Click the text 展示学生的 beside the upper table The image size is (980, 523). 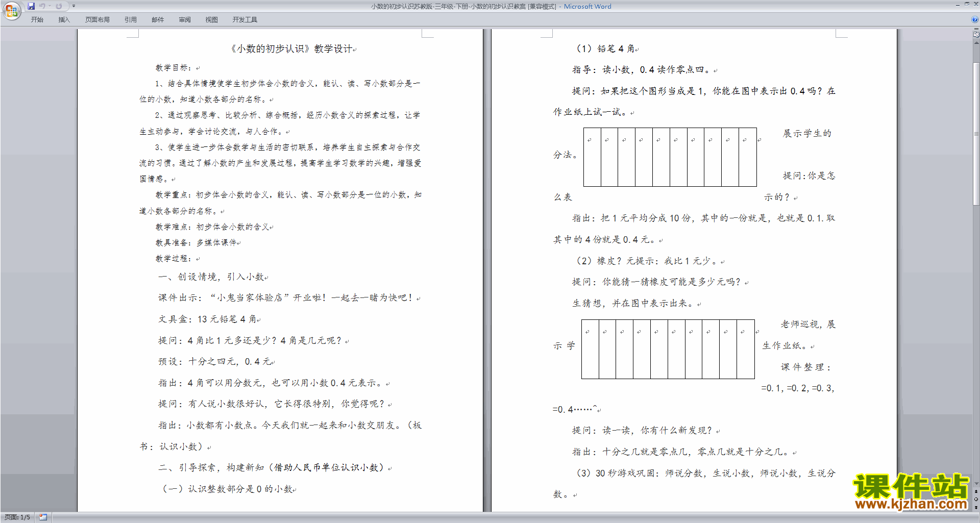pyautogui.click(x=807, y=133)
